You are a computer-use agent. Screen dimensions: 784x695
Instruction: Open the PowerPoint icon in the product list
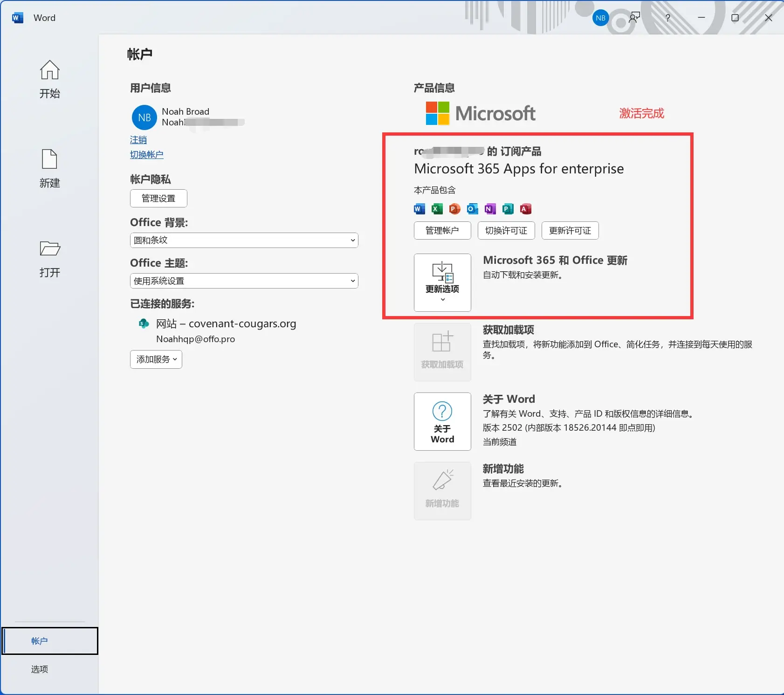(454, 209)
